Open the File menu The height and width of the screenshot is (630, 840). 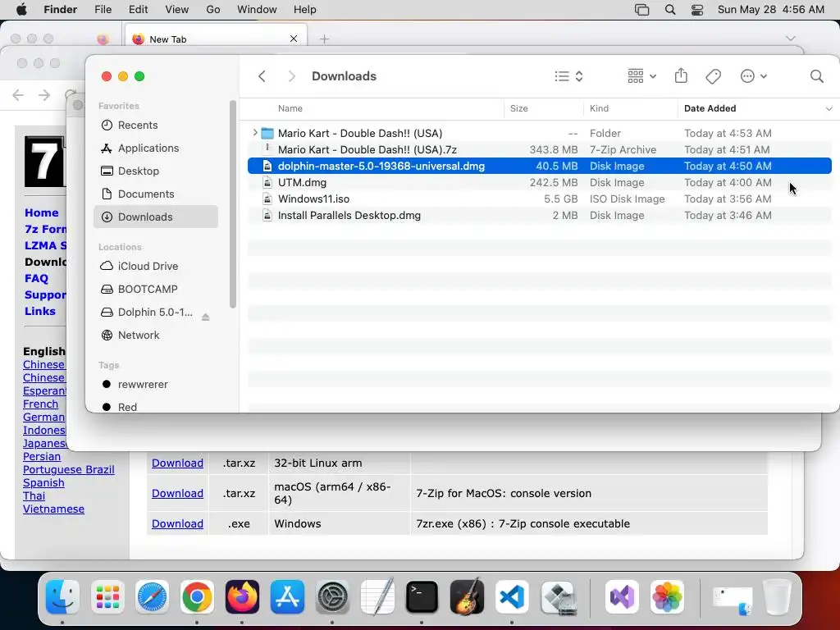pos(103,10)
